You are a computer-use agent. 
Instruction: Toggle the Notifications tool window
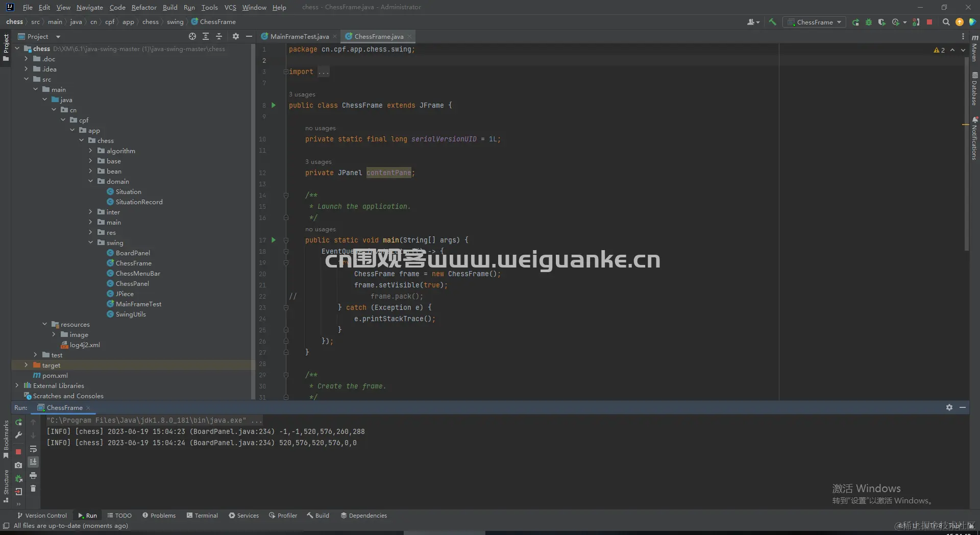974,138
